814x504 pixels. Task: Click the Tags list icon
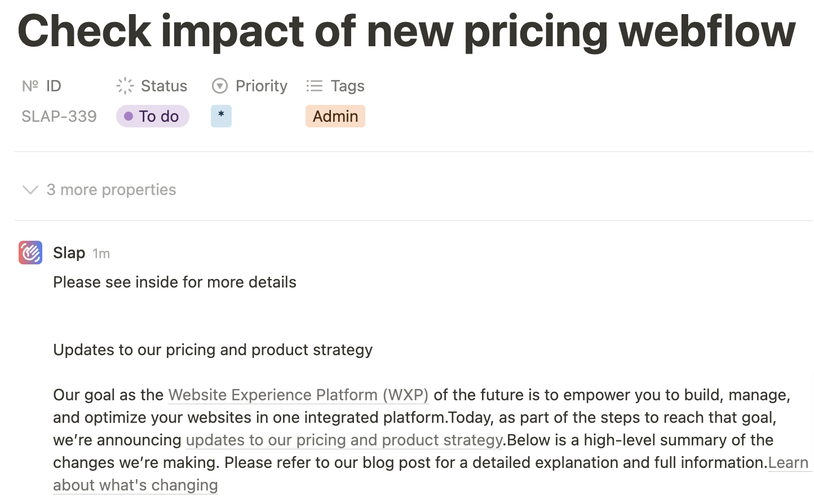point(315,86)
